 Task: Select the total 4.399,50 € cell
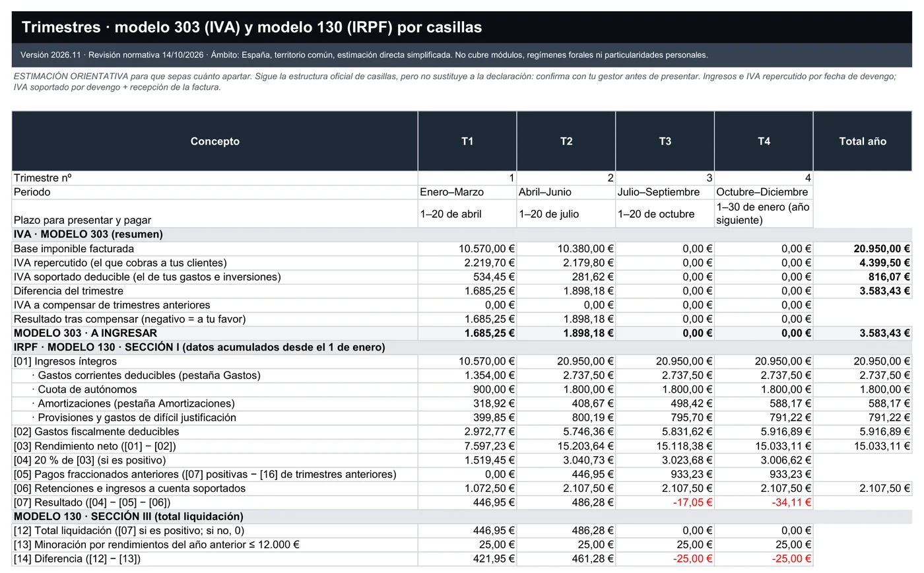[863, 263]
